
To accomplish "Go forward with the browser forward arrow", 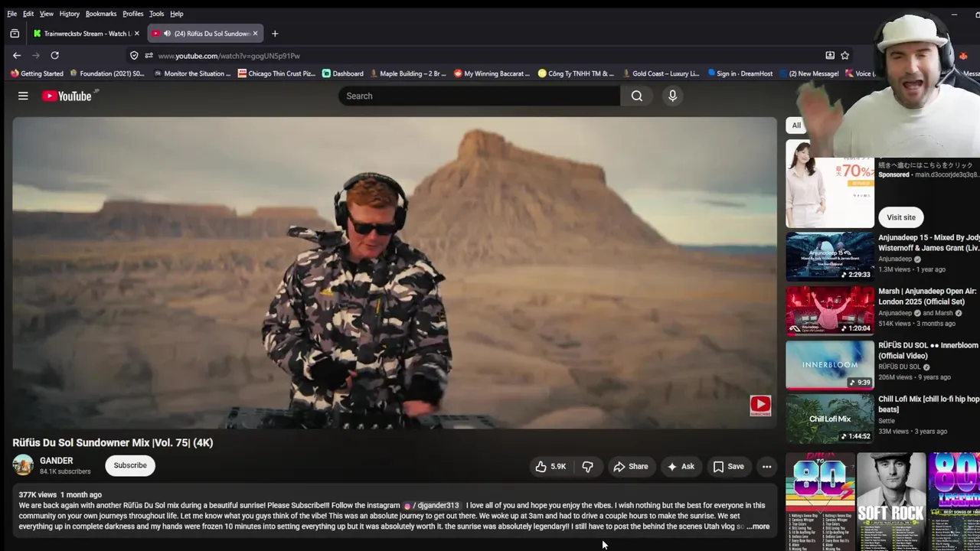I will tap(35, 55).
